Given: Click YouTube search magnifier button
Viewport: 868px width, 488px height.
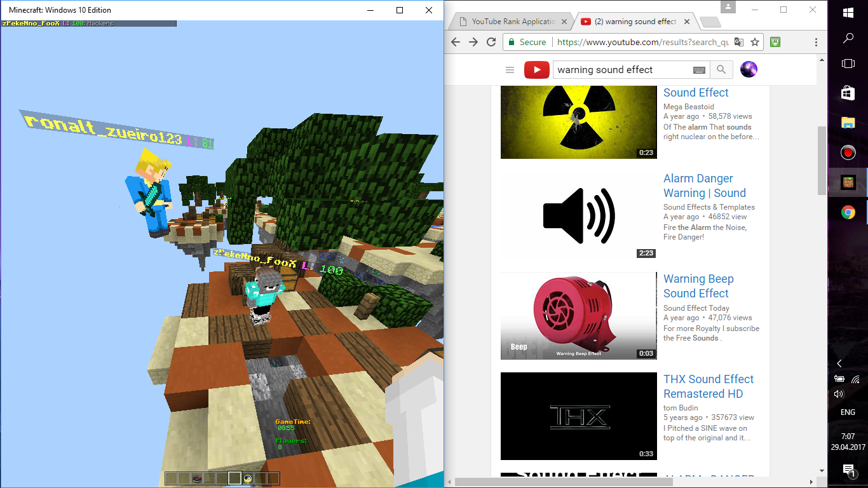Looking at the screenshot, I should pyautogui.click(x=721, y=70).
